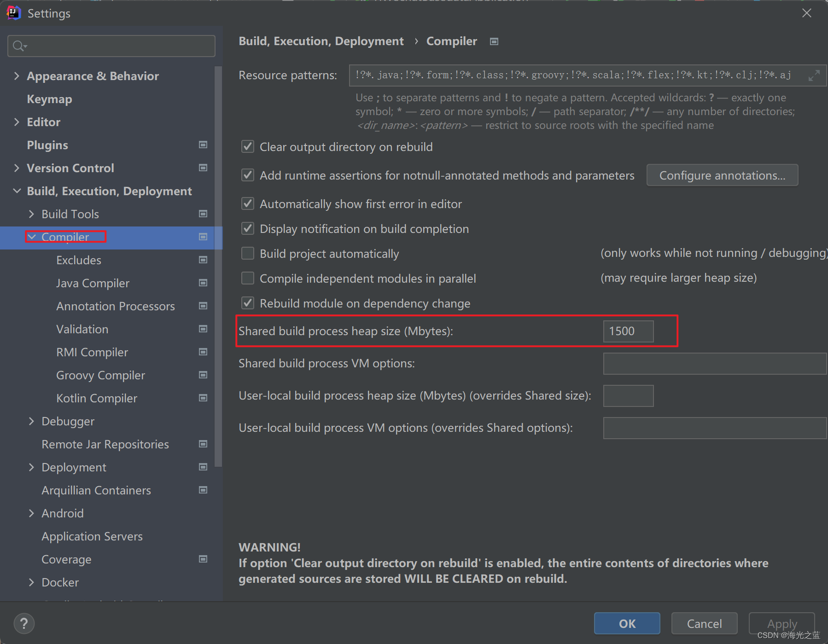The height and width of the screenshot is (644, 828).
Task: Enable Build project automatically
Action: coord(248,253)
